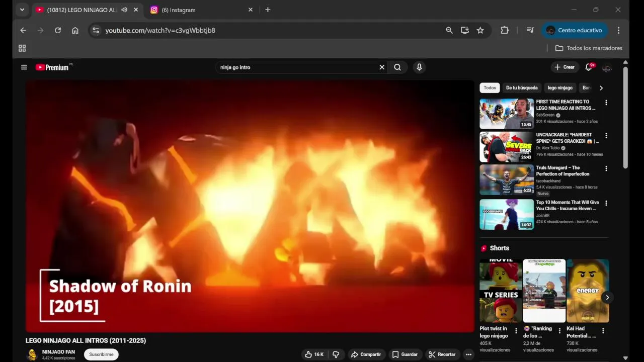Open options for FIRST TIME REACTING video
The height and width of the screenshot is (362, 644).
606,103
